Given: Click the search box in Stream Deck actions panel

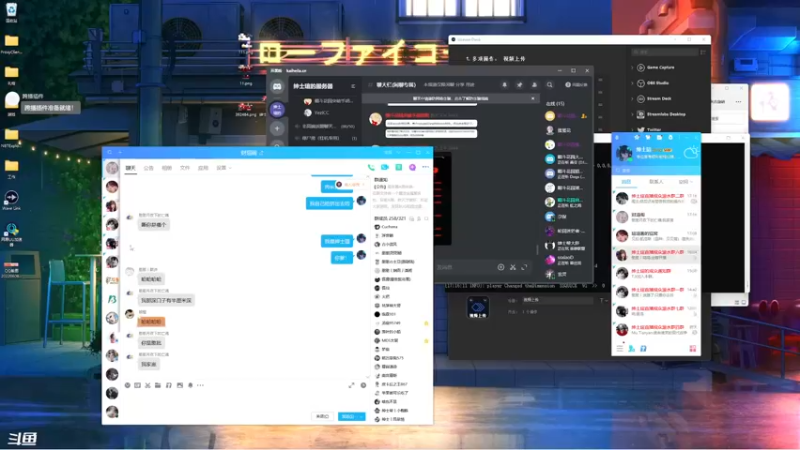Looking at the screenshot, I should (664, 53).
